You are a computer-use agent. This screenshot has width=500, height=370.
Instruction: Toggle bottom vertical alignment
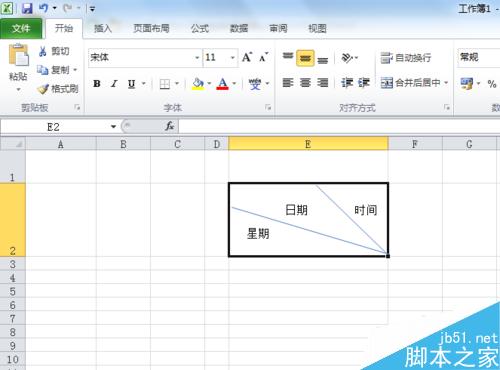pos(322,59)
